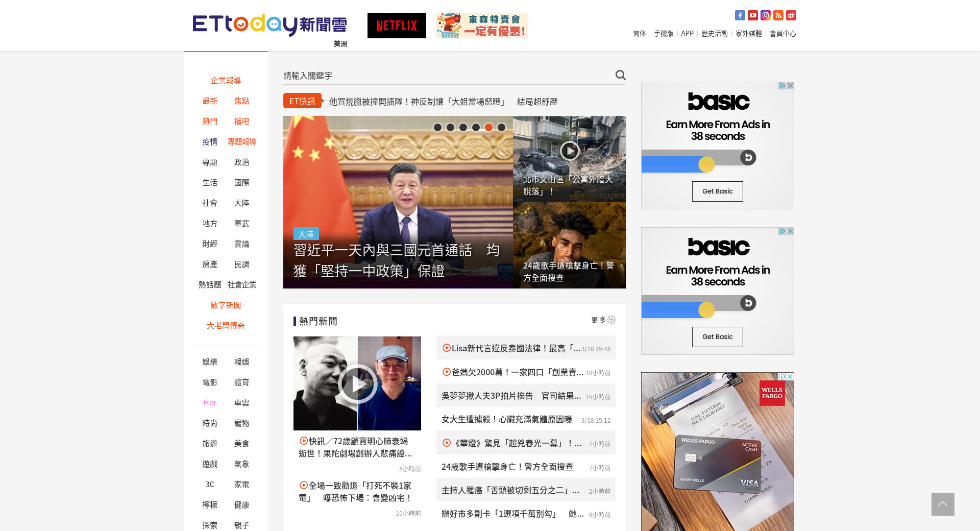This screenshot has height=531, width=980.
Task: Open the 政治 category in sidebar
Action: tap(241, 162)
